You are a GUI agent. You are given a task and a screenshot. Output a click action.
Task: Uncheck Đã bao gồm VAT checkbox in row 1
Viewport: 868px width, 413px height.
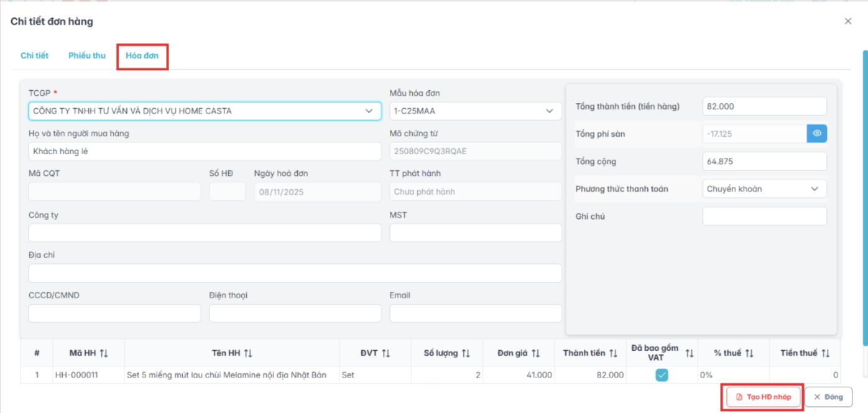tap(662, 375)
